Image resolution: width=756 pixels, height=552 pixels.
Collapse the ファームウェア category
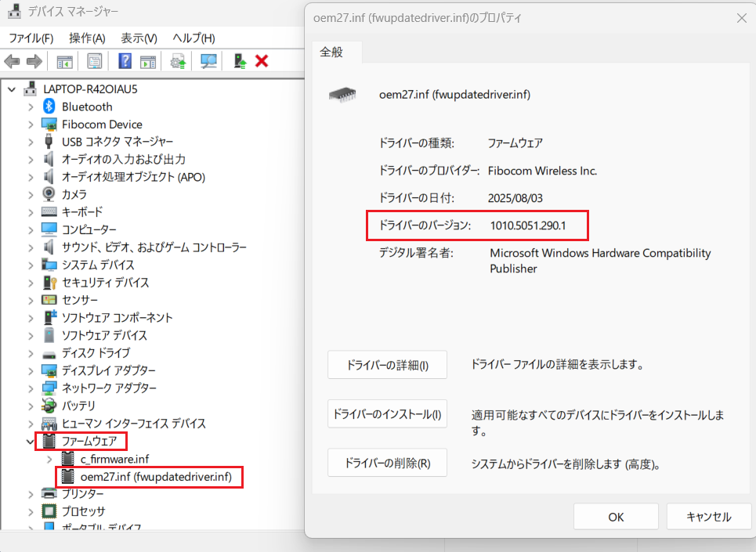pyautogui.click(x=31, y=441)
